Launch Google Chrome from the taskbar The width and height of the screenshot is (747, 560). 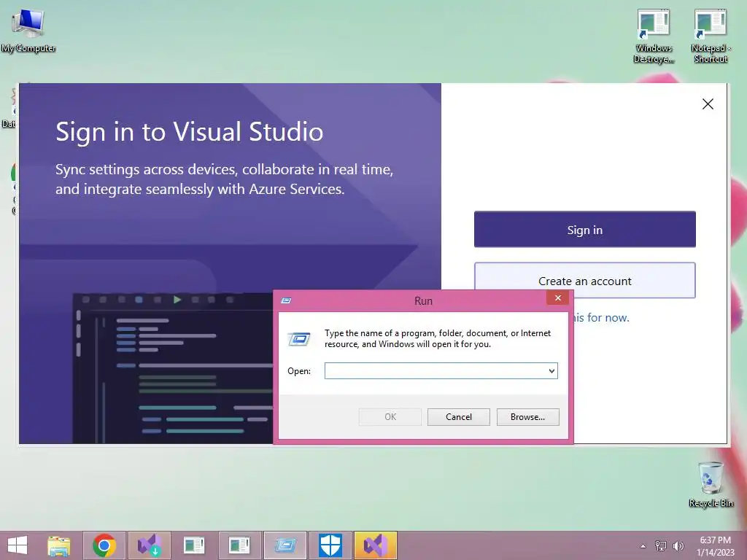tap(104, 545)
